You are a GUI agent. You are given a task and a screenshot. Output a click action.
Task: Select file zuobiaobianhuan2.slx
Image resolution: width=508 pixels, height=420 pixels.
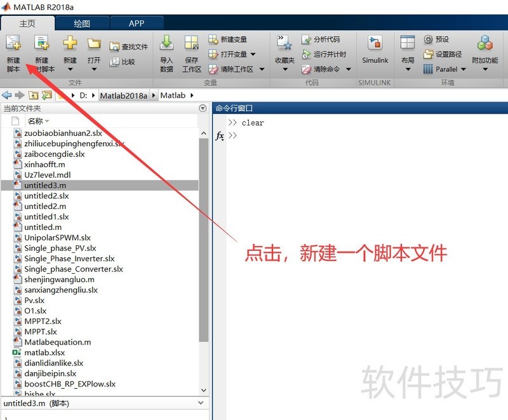[x=63, y=133]
